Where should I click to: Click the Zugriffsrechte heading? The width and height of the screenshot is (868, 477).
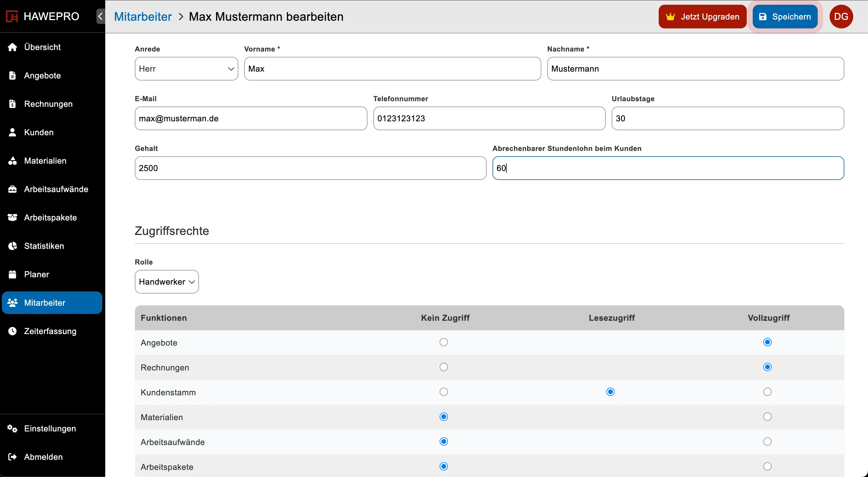pos(172,231)
